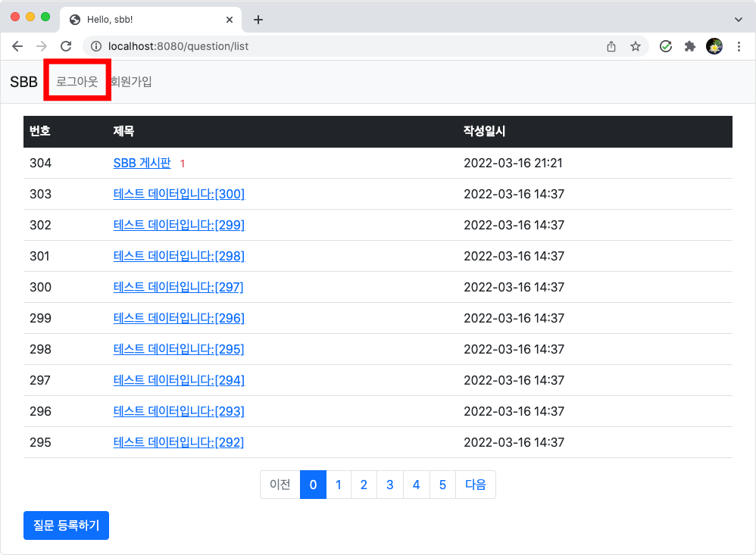This screenshot has height=555, width=756.
Task: Open 테스트 데이터입니다:[293] link
Action: [x=179, y=411]
